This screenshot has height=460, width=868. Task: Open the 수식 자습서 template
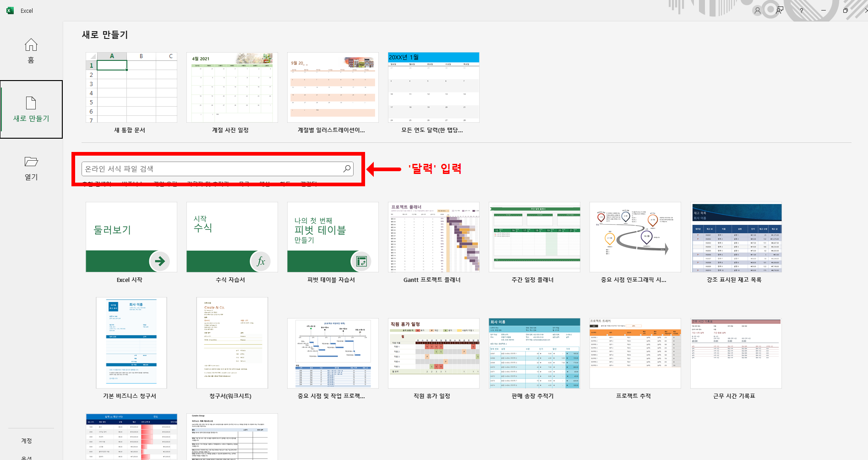(x=232, y=237)
